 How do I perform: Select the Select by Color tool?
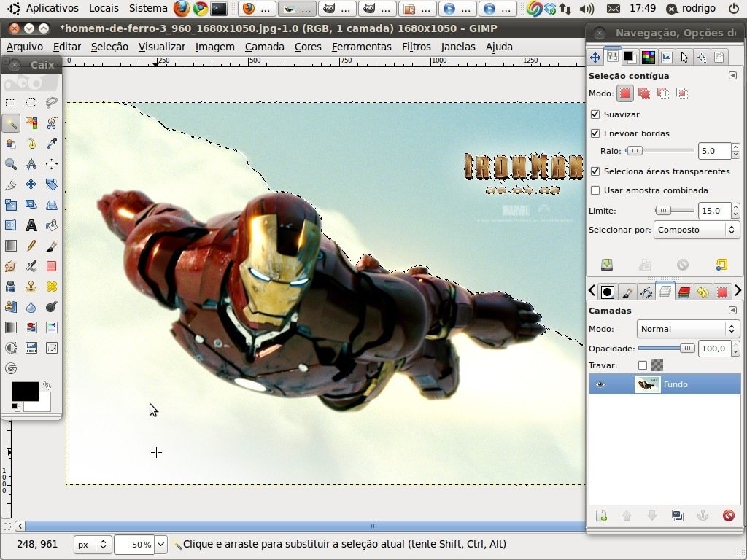31,122
